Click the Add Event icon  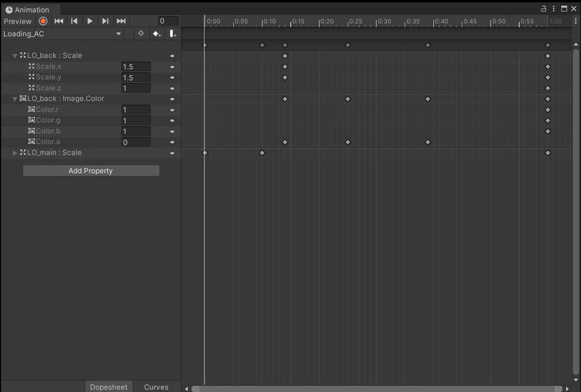coord(173,34)
